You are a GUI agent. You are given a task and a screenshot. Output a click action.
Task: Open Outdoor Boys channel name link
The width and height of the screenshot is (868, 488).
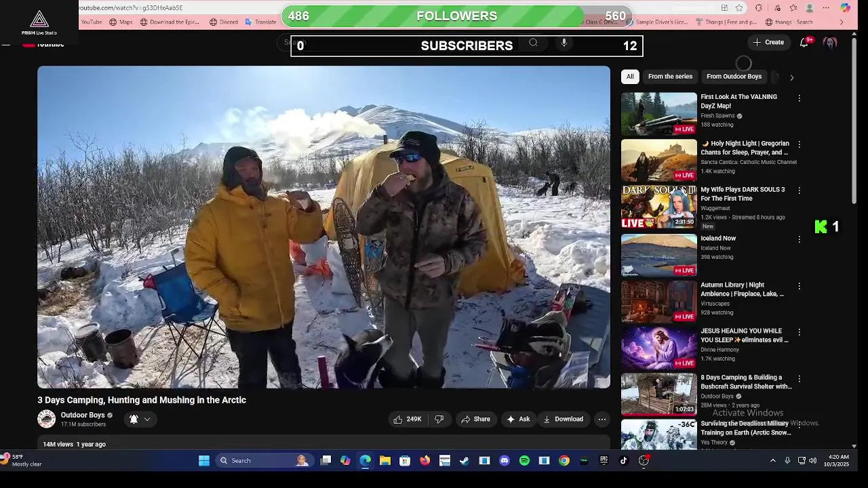pos(83,415)
